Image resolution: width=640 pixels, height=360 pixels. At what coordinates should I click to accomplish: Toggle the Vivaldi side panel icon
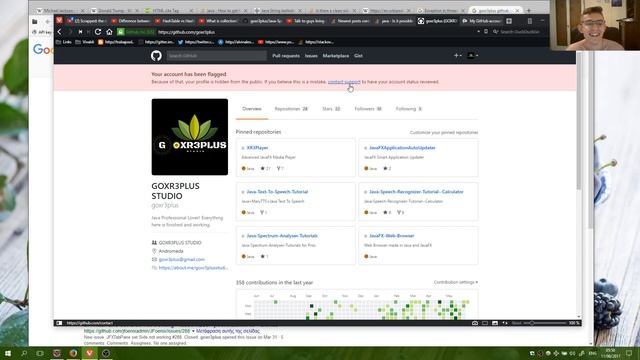[x=59, y=323]
